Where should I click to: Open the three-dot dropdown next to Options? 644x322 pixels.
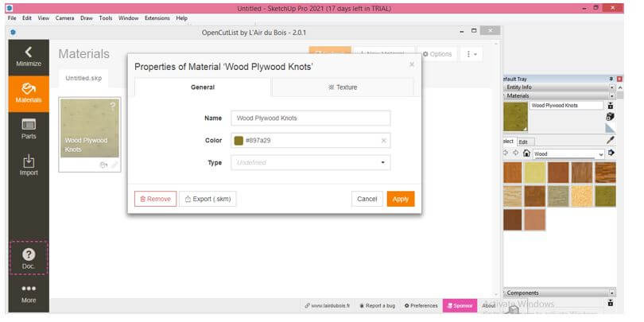point(471,54)
